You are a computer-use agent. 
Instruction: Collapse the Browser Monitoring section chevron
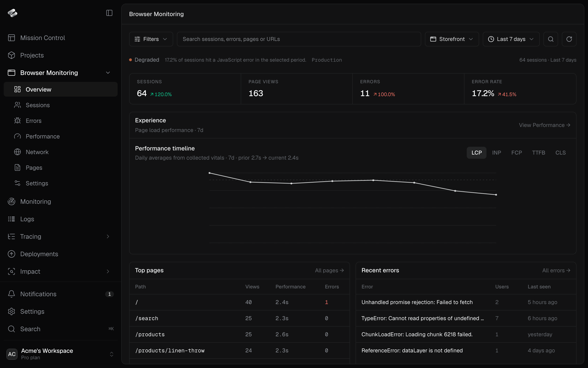pos(108,73)
